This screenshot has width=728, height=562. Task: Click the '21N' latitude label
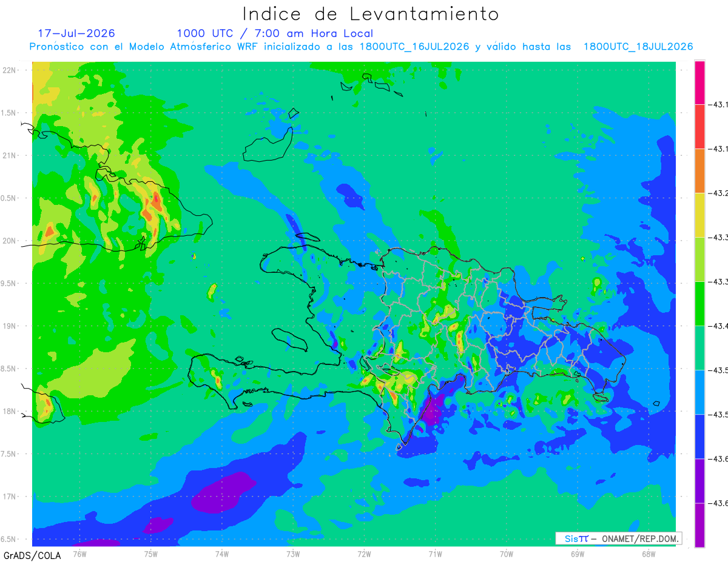pyautogui.click(x=9, y=155)
